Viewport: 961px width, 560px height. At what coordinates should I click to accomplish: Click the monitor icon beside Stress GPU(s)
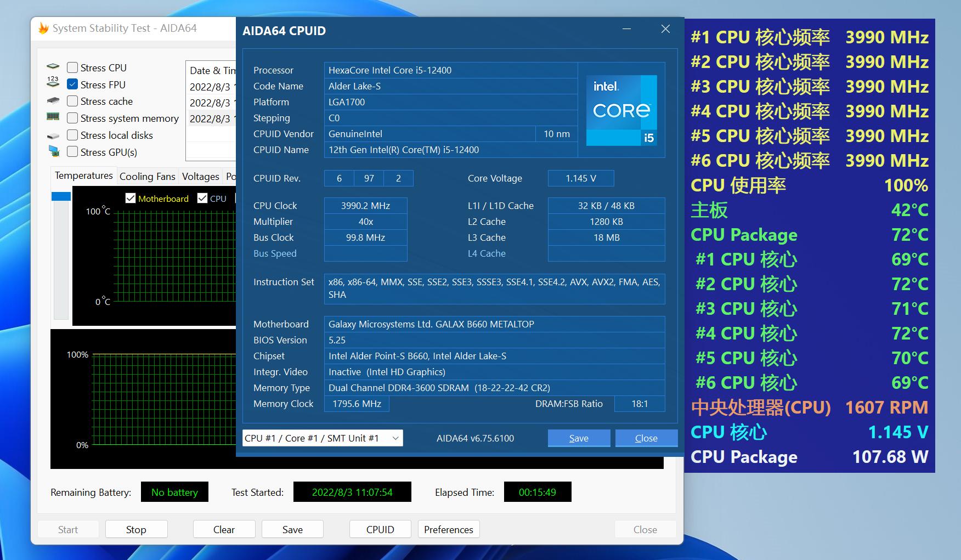pos(54,151)
